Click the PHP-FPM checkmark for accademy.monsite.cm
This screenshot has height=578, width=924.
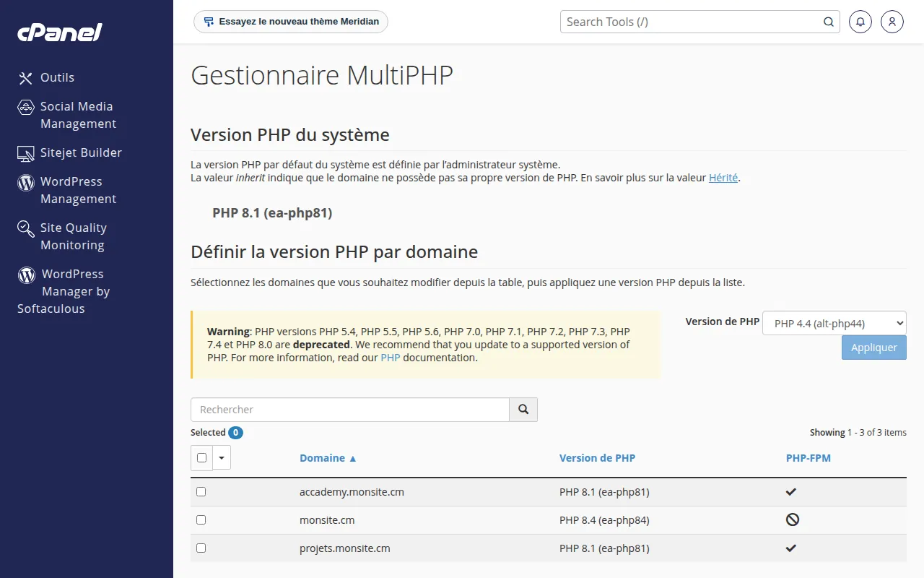tap(791, 492)
